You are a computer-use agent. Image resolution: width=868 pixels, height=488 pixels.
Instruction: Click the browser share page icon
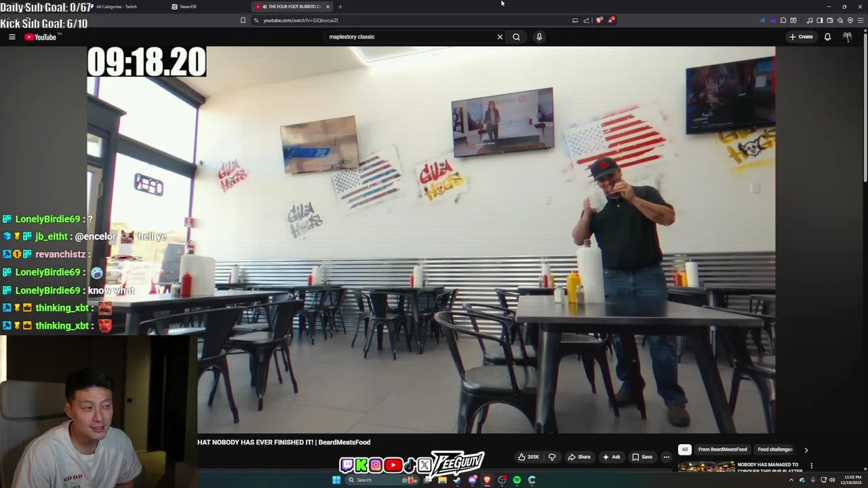click(x=587, y=20)
